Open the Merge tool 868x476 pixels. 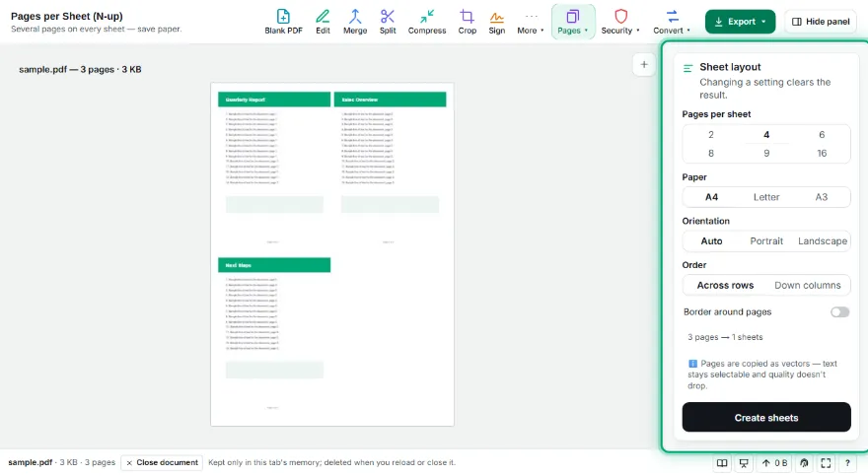355,22
